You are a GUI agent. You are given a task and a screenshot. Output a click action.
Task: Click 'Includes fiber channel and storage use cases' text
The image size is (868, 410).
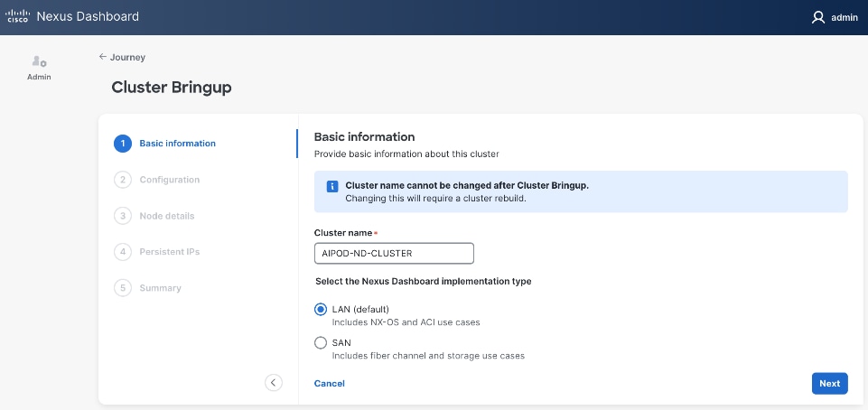click(x=428, y=356)
